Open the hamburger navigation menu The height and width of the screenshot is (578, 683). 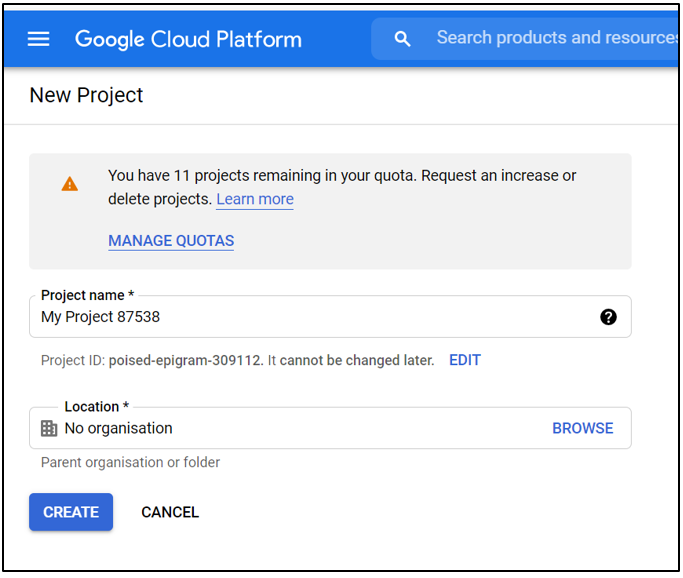(x=38, y=39)
